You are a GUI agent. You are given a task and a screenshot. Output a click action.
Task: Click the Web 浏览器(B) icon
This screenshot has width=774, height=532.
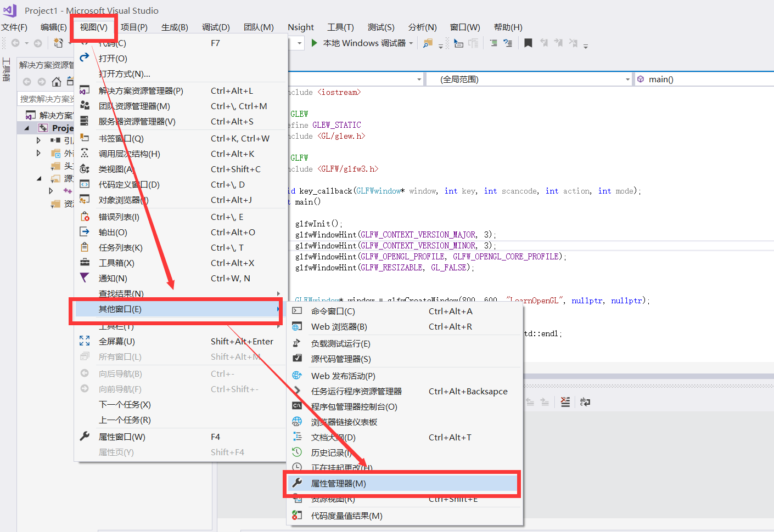297,326
